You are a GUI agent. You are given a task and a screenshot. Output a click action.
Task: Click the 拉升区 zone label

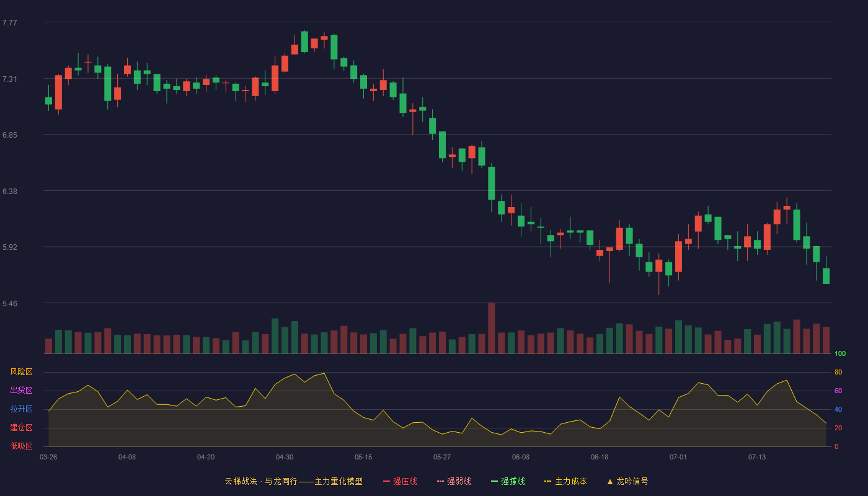(21, 409)
